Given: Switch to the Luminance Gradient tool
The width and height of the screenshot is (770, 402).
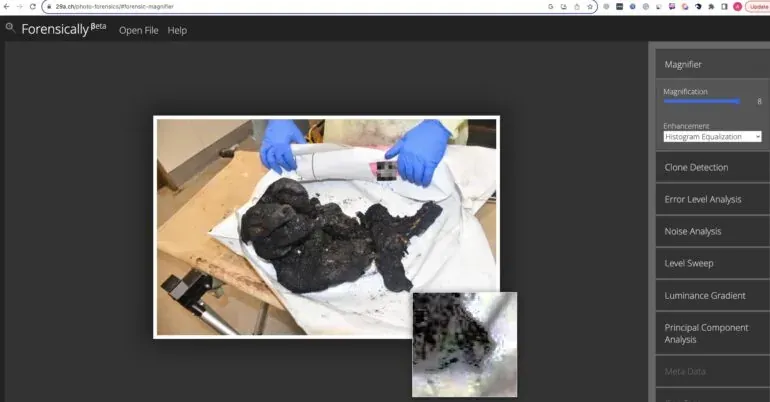Looking at the screenshot, I should click(713, 295).
